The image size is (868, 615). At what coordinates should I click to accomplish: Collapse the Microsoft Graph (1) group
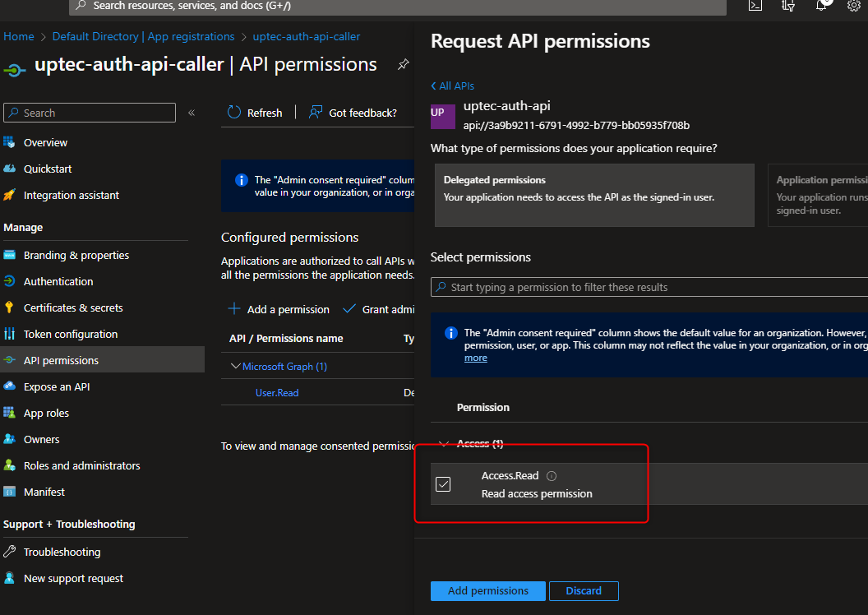(x=236, y=367)
